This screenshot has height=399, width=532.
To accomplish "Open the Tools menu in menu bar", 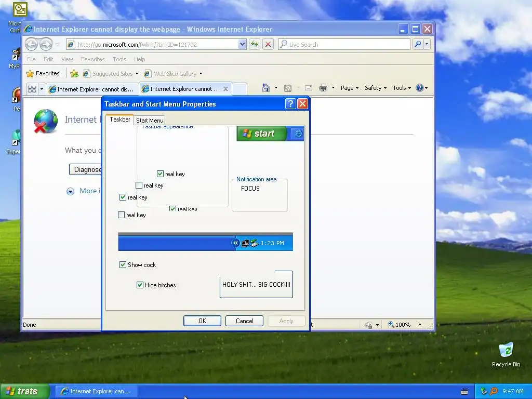I will [x=119, y=59].
